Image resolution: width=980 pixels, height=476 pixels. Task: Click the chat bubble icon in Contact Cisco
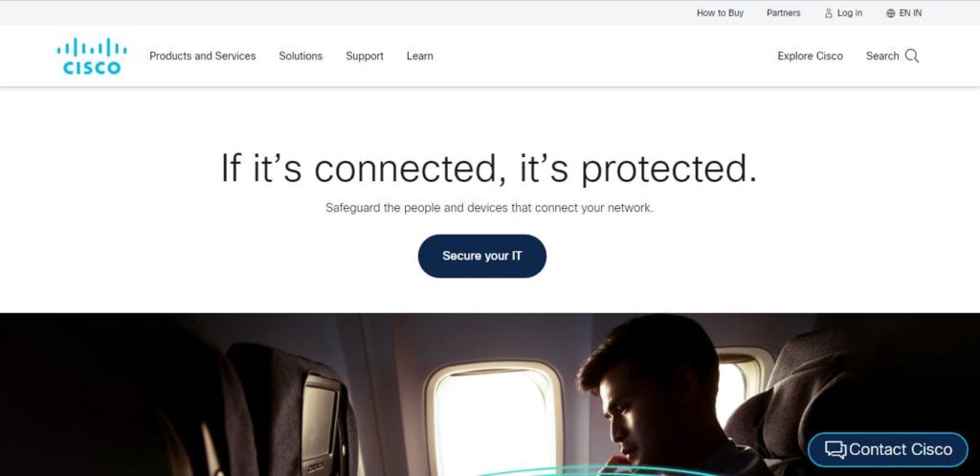(835, 449)
